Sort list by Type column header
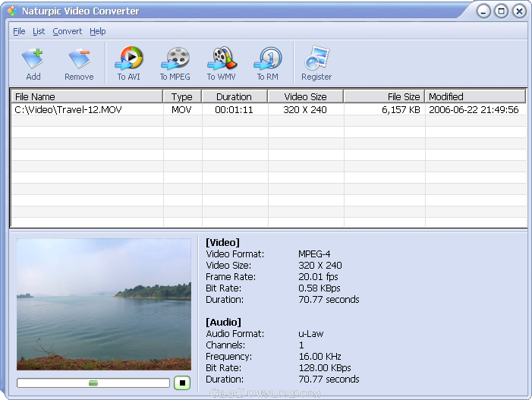 182,96
